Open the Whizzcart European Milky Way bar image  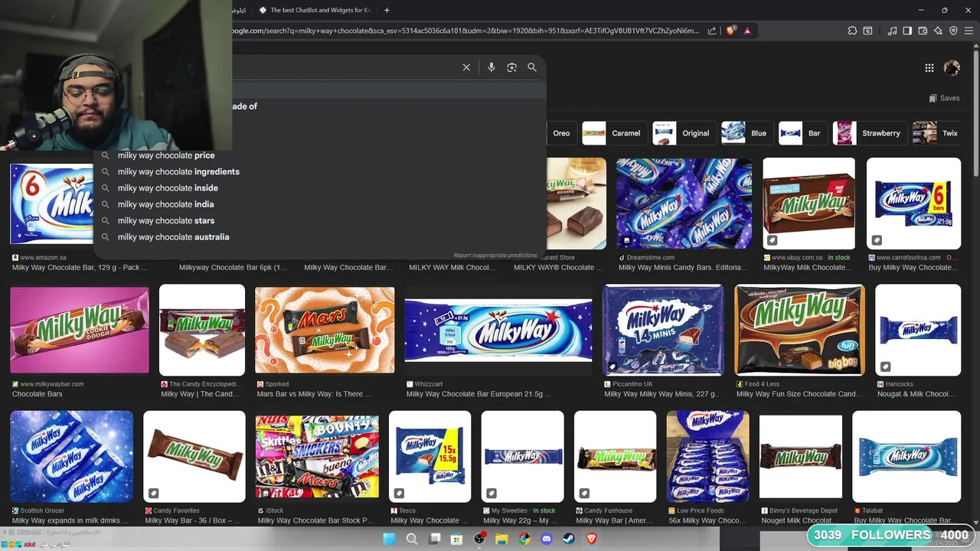point(498,330)
